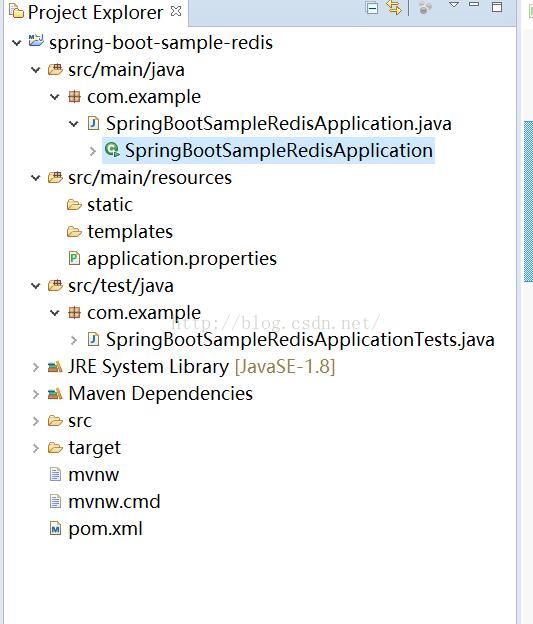533x624 pixels.
Task: Click the Maven Dependencies library icon
Action: pos(55,394)
